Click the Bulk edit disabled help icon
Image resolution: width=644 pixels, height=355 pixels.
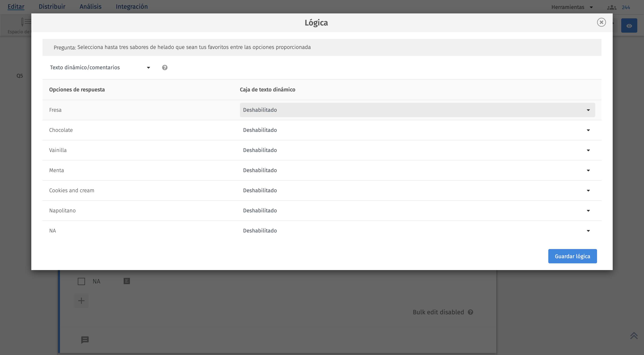(470, 312)
